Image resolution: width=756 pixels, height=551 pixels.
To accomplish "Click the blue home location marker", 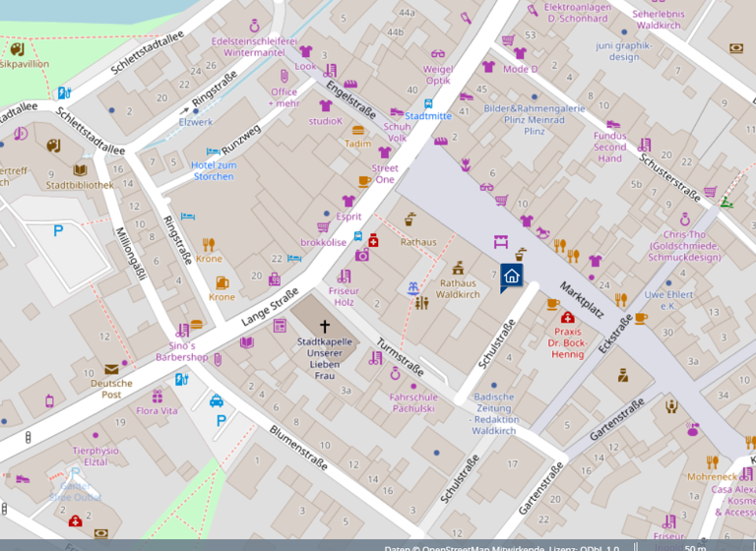I will tap(511, 277).
